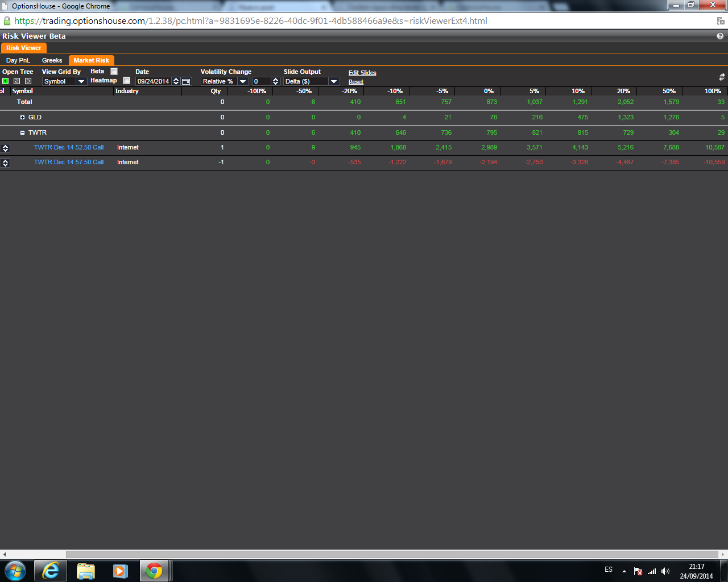The width and height of the screenshot is (728, 582).
Task: Click the reorder arrows for TWTR 57.50 Call
Action: click(x=5, y=163)
